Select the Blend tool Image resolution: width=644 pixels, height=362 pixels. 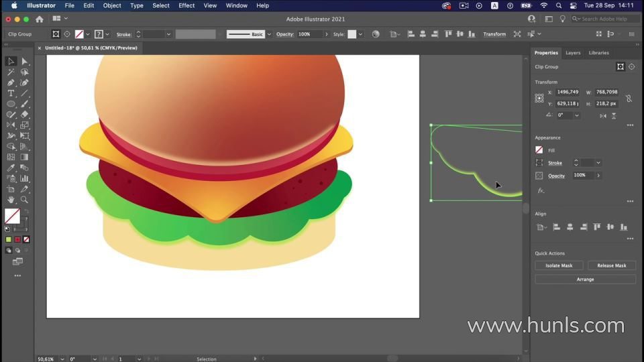[25, 168]
